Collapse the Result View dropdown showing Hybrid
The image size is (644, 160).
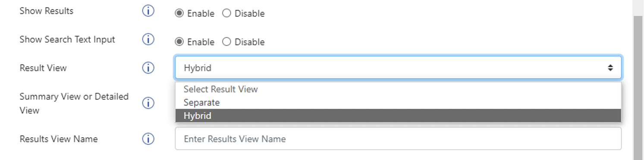tap(398, 68)
